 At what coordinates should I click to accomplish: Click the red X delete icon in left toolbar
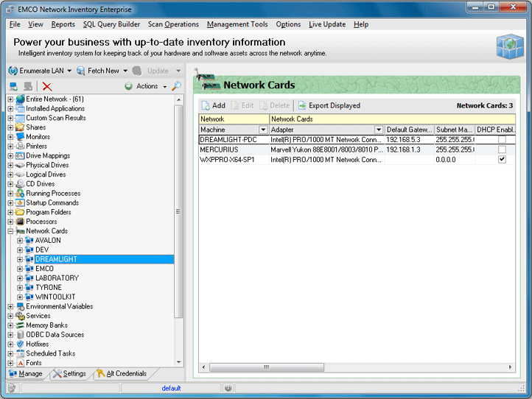[x=47, y=86]
